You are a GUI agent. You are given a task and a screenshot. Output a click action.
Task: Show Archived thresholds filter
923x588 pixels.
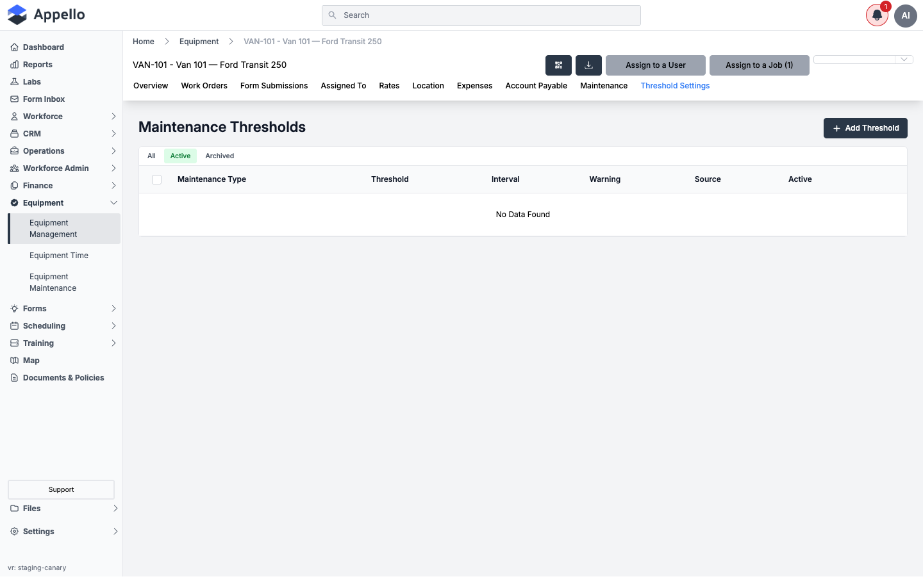[x=219, y=156]
